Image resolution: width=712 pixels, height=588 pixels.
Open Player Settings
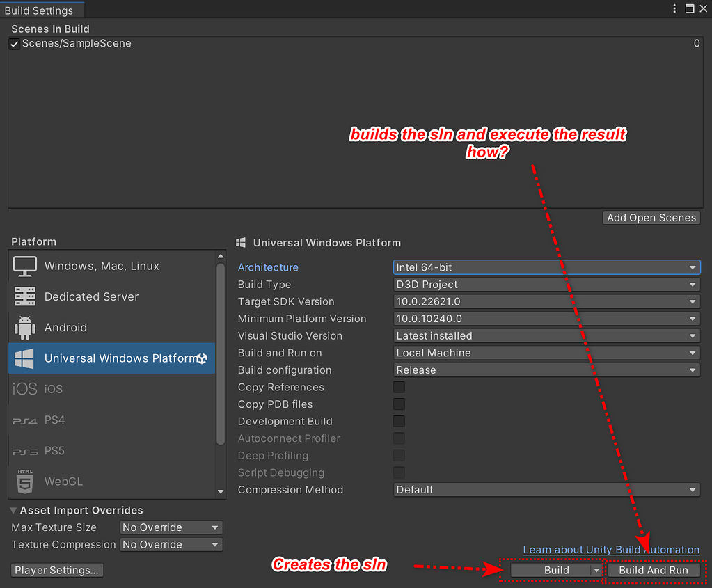pos(56,569)
